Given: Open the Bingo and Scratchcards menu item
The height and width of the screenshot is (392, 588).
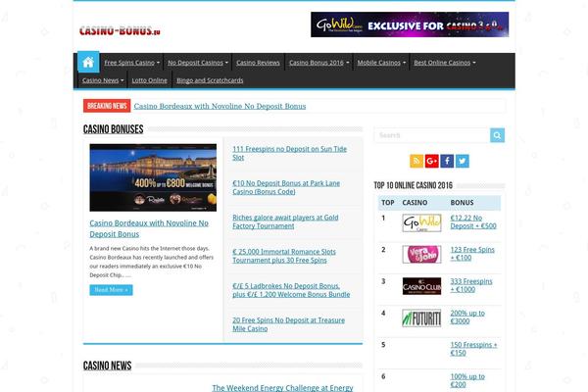Looking at the screenshot, I should tap(210, 80).
